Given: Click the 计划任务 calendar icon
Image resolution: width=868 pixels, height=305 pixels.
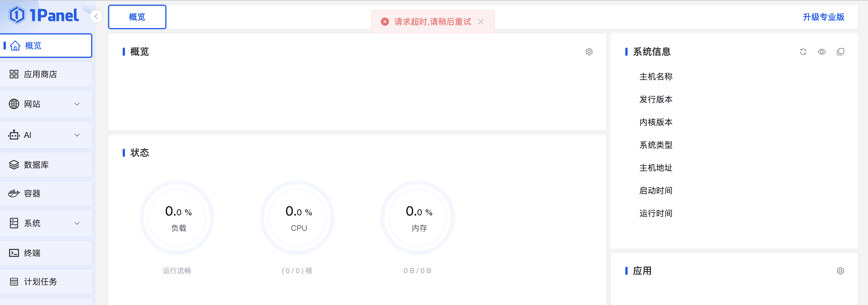Looking at the screenshot, I should coord(14,281).
